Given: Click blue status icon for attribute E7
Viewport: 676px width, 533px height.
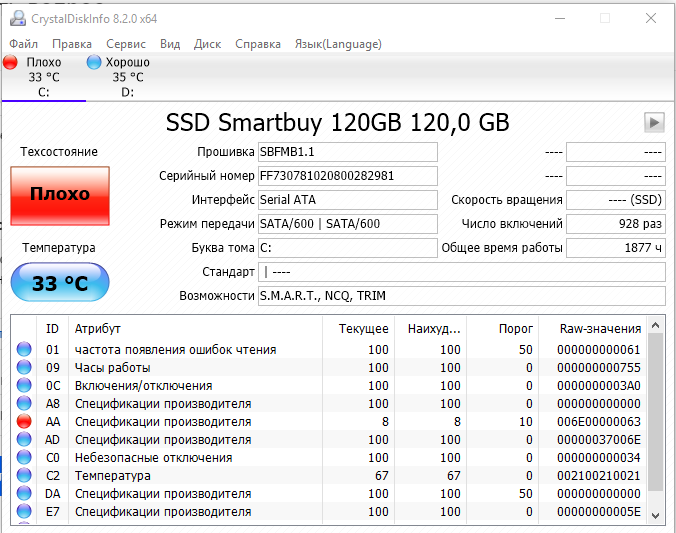Looking at the screenshot, I should 24,511.
